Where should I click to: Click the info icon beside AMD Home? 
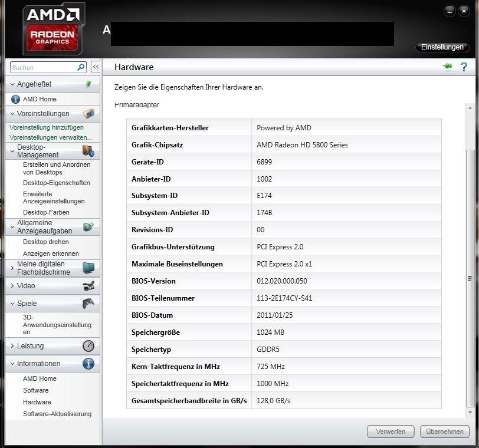(x=15, y=99)
